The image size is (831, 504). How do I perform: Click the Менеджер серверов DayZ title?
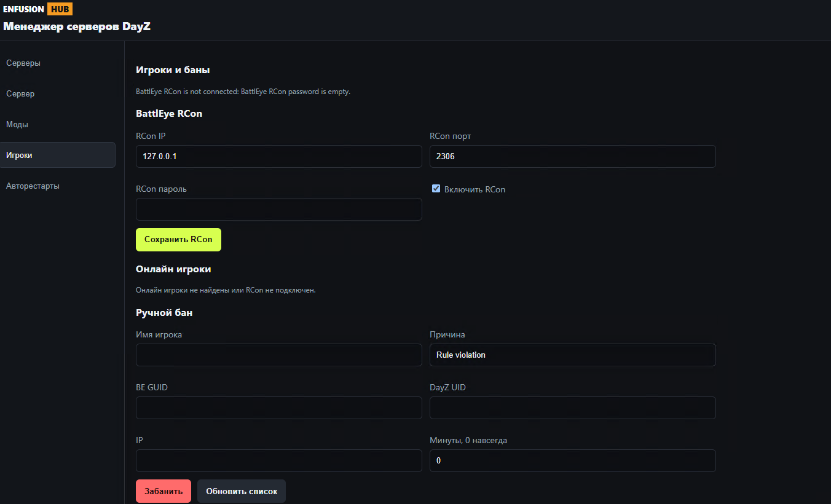coord(77,26)
